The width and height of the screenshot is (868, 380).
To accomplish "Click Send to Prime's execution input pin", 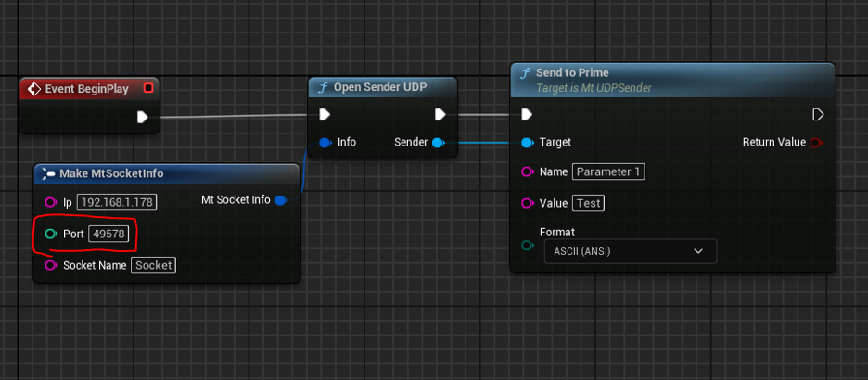I will (x=527, y=115).
